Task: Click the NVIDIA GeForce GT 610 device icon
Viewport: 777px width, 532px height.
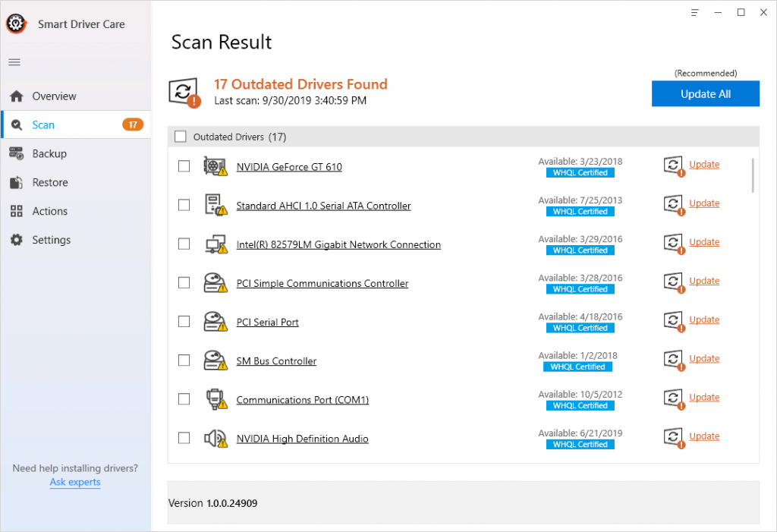Action: click(215, 167)
